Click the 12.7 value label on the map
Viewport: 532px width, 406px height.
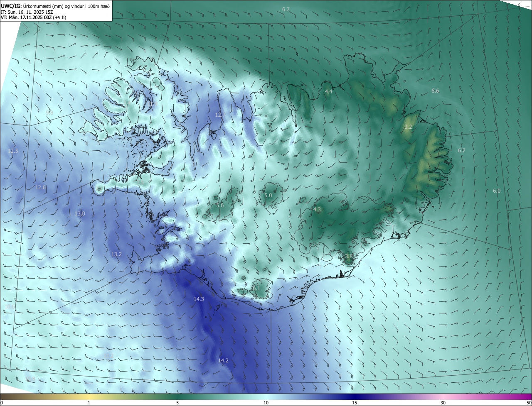[x=220, y=115]
